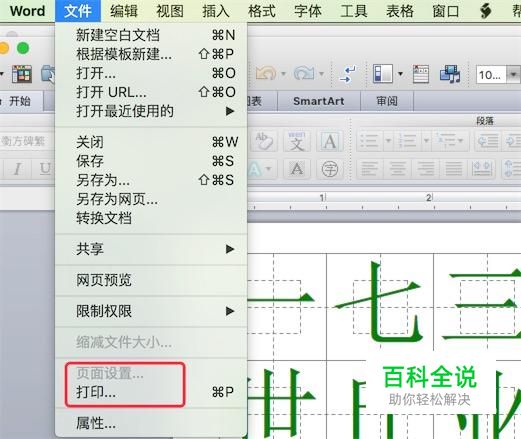Click the enclosed character 字 icon
This screenshot has width=521, height=439.
pos(330,169)
